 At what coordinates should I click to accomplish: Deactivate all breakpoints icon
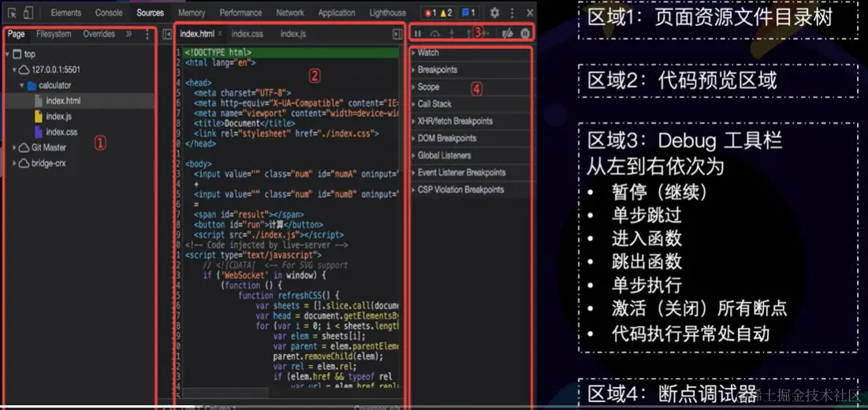508,34
